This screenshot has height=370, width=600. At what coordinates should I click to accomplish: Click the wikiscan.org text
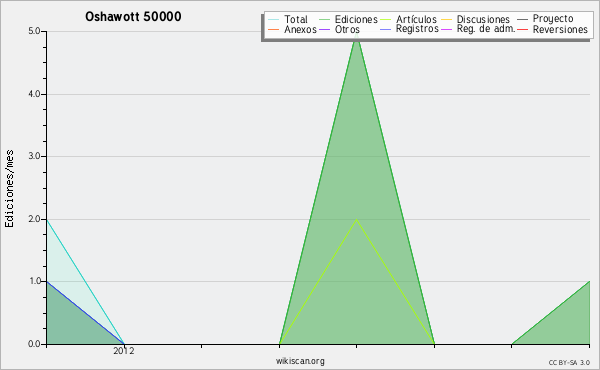click(x=300, y=361)
